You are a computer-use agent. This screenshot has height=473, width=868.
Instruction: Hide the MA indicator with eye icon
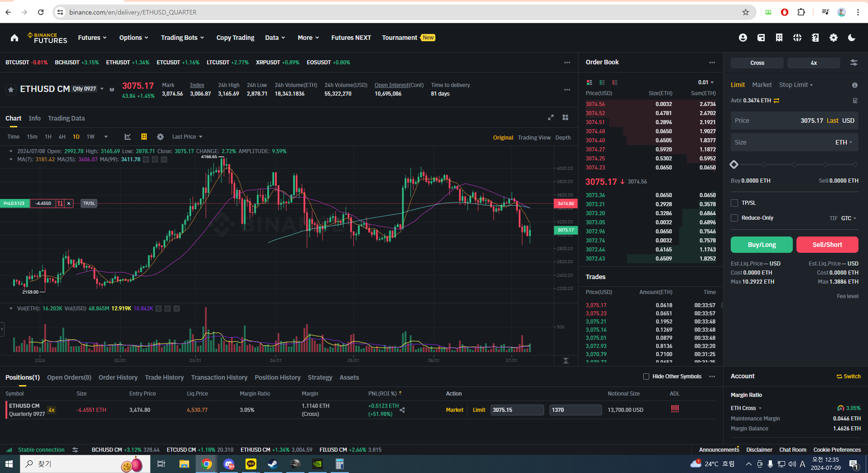(146, 159)
